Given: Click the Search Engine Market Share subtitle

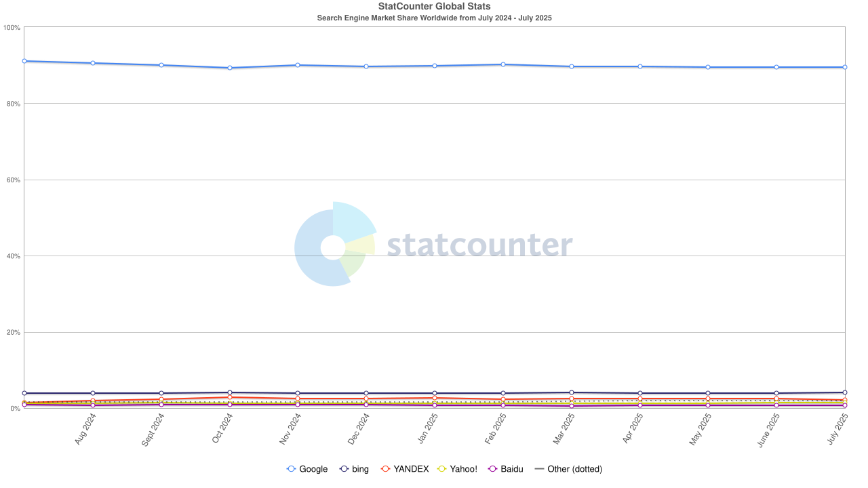Looking at the screenshot, I should click(434, 18).
